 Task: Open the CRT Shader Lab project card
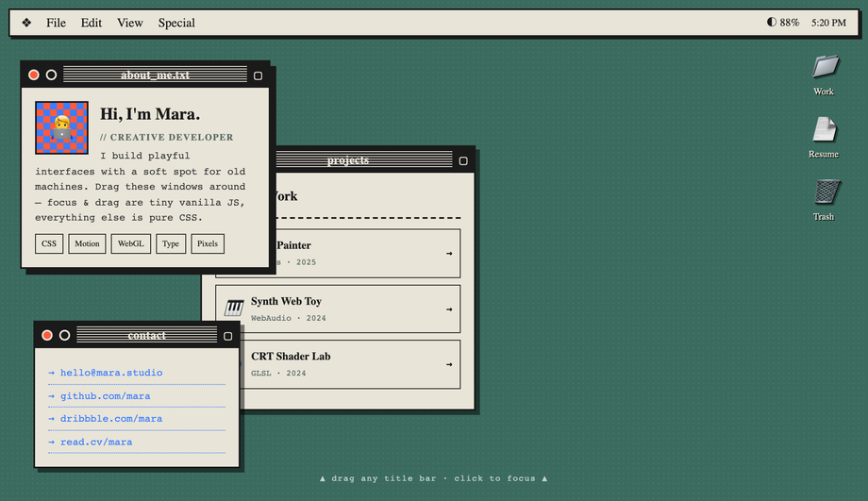click(350, 364)
